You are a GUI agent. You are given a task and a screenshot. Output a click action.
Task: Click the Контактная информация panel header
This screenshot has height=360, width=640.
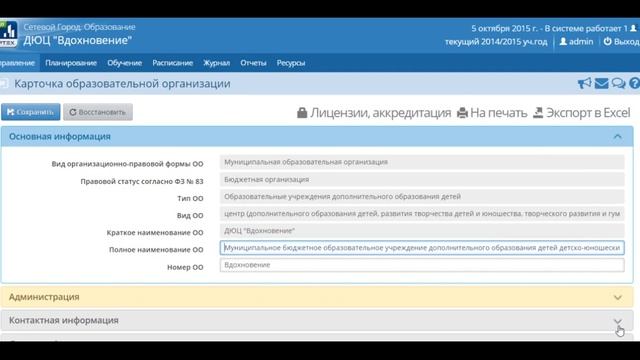[x=317, y=320]
